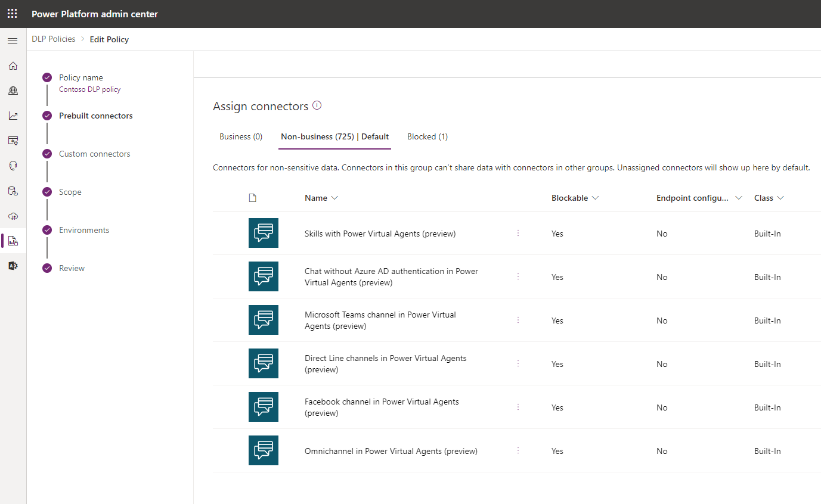Click the Review step in progress tracker

tap(72, 267)
